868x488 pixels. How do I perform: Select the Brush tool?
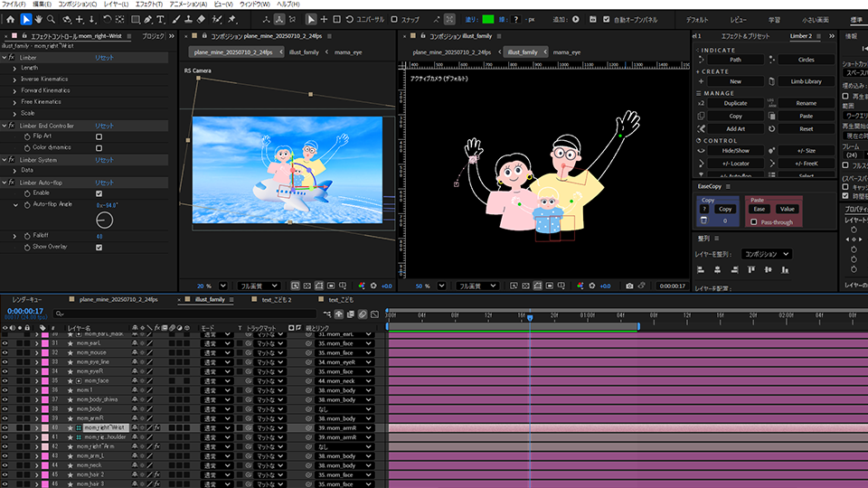[x=176, y=19]
